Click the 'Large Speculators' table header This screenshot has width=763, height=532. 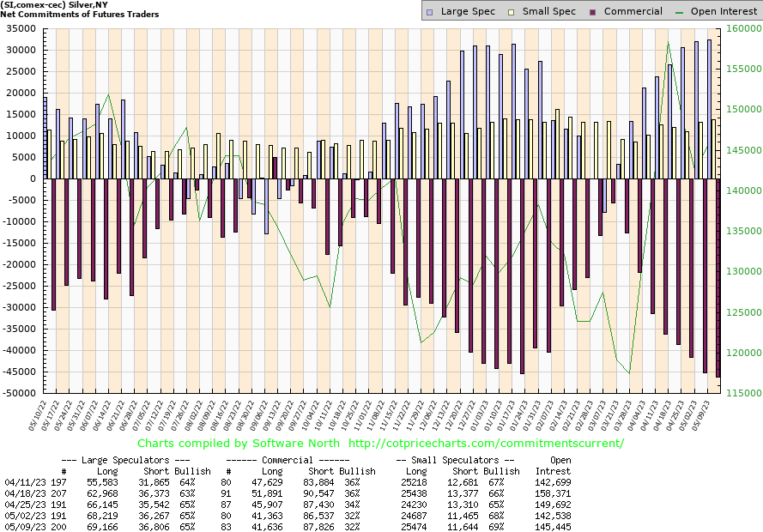pyautogui.click(x=138, y=460)
